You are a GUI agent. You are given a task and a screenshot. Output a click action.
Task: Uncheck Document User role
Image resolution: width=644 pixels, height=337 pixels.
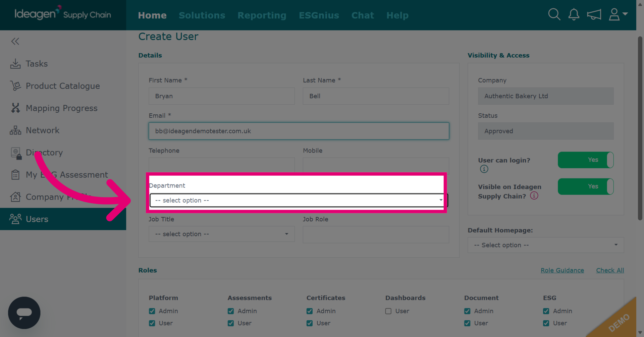tap(467, 323)
